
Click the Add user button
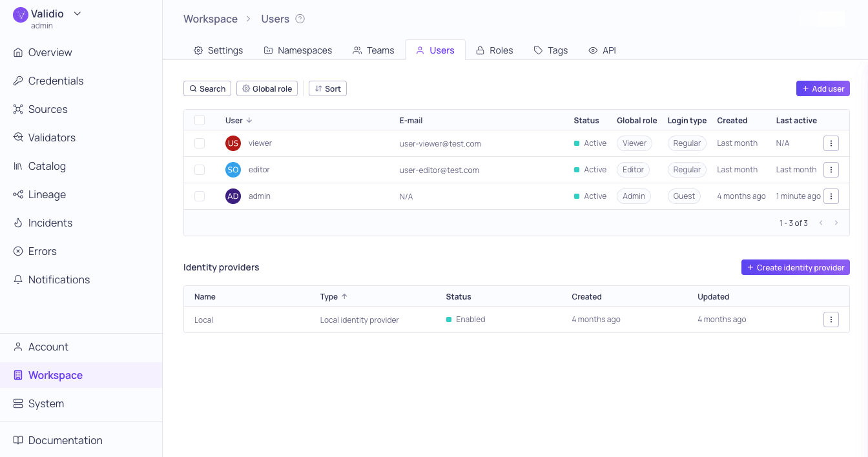(823, 88)
